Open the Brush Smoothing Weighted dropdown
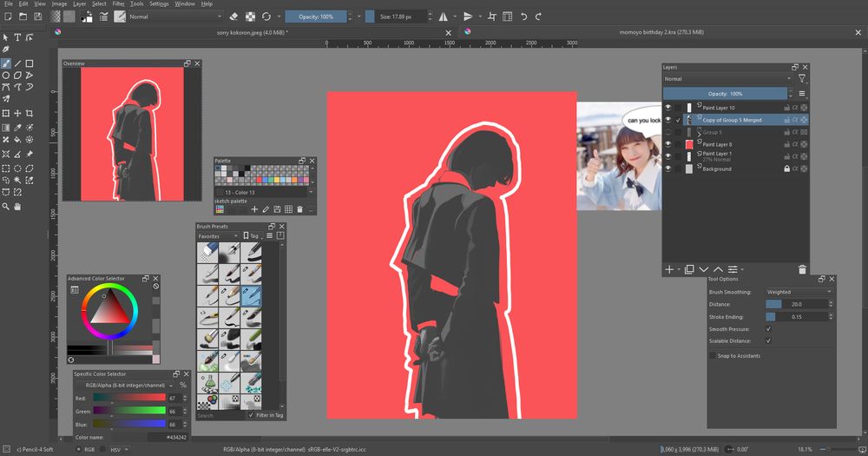This screenshot has width=868, height=456. tap(798, 292)
